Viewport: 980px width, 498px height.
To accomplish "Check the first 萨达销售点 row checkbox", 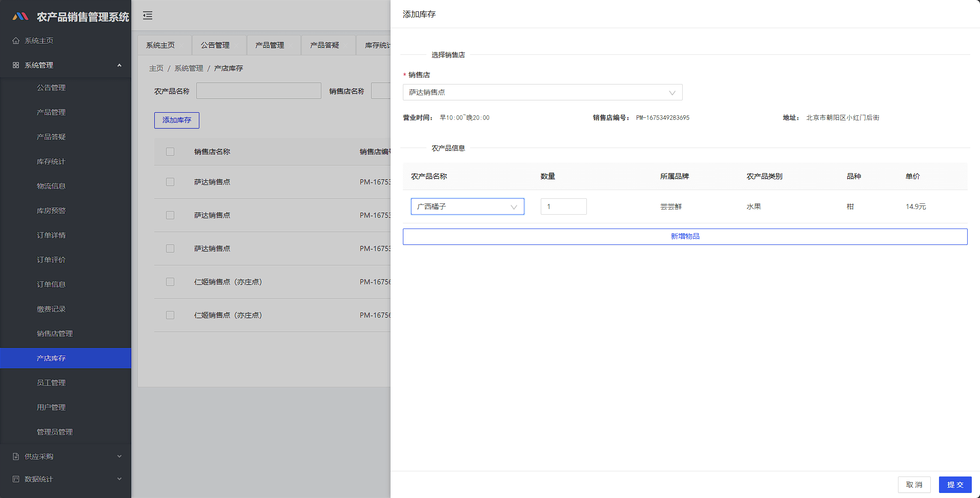I will [170, 182].
